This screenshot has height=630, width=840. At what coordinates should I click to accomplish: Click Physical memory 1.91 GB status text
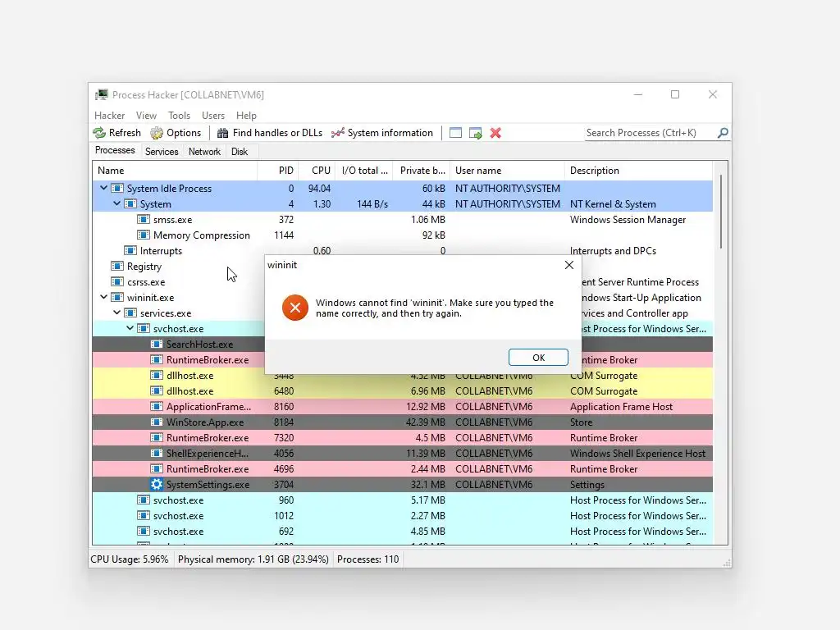point(253,559)
